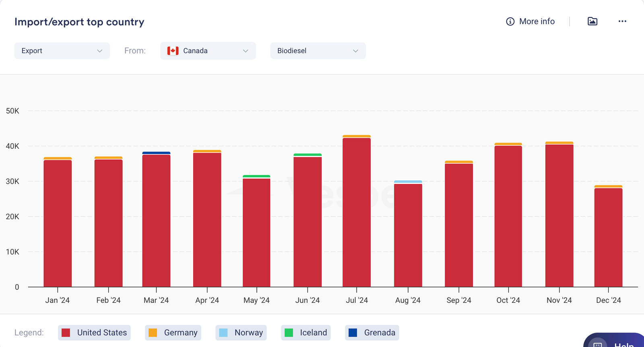Click the Dec '24 United States bar

coord(608,237)
